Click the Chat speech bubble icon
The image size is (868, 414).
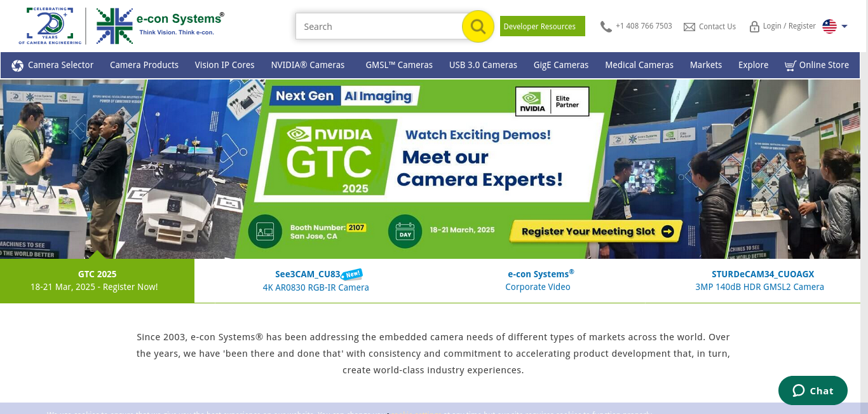799,390
